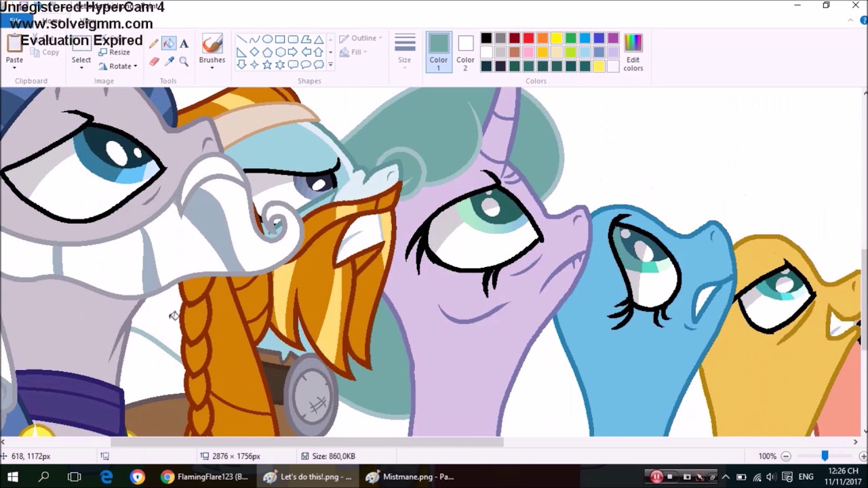Choose the Right arrow shape
Viewport: 868px width, 488px height.
coord(293,52)
